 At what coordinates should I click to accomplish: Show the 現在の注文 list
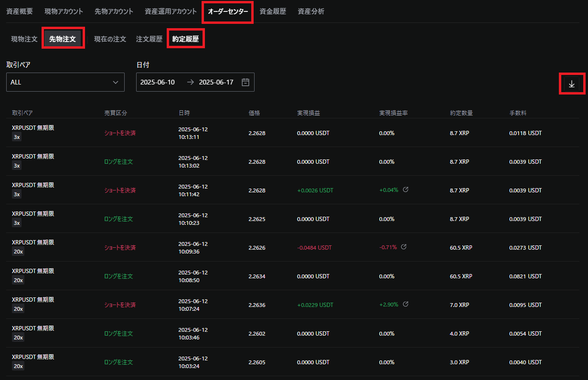[x=110, y=39]
